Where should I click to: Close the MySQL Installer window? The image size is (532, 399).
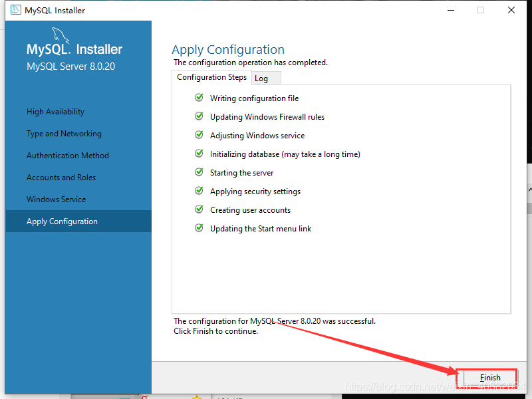pos(511,10)
